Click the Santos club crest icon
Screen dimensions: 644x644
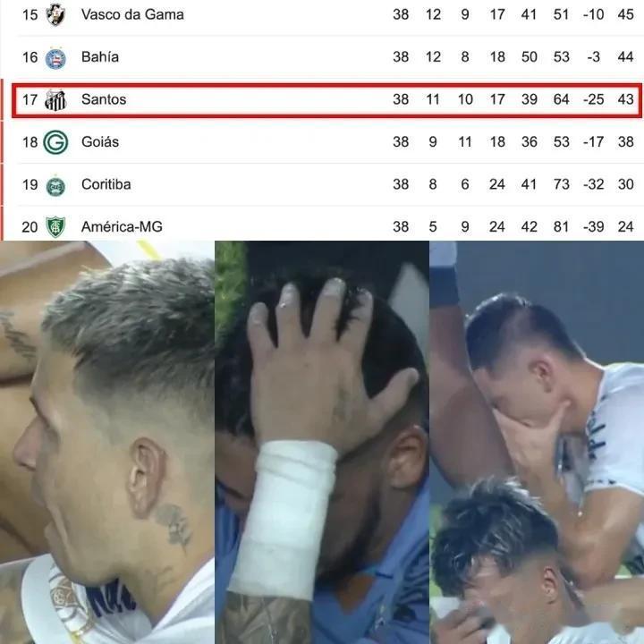[55, 100]
